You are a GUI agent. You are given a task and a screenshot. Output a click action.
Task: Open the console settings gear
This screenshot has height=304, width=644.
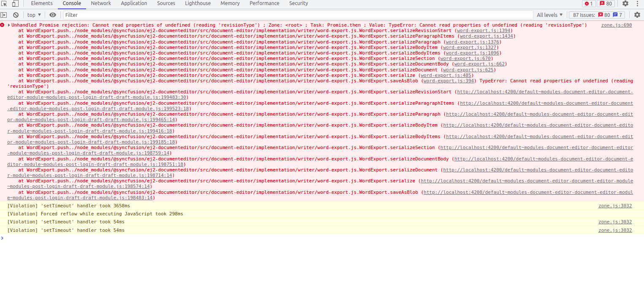pos(637,15)
